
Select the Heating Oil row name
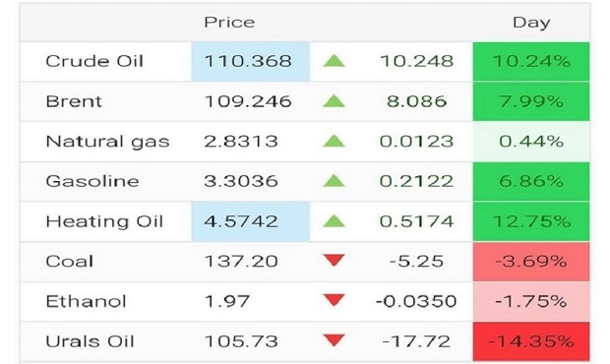(x=104, y=221)
